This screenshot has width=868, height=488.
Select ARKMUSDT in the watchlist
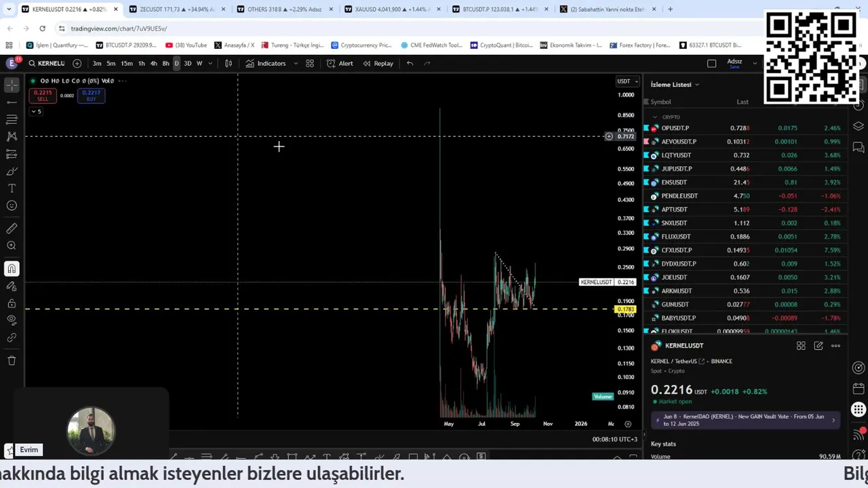point(745,291)
